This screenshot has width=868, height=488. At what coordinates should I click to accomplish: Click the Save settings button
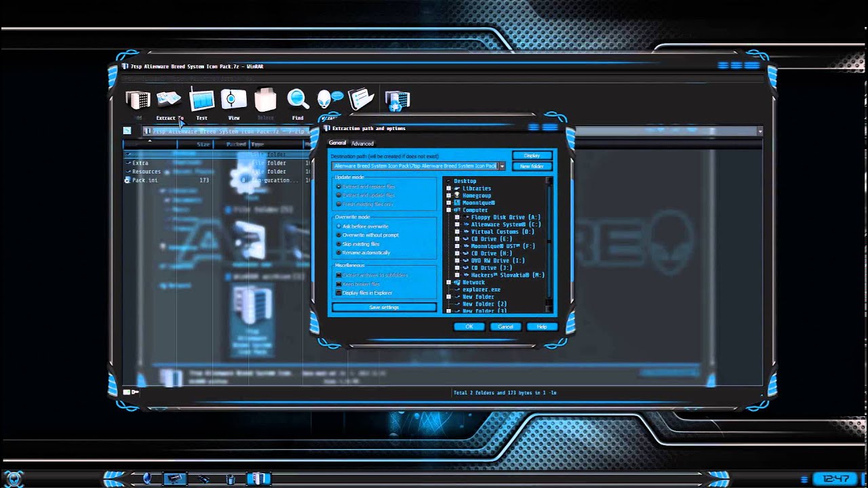(x=384, y=306)
